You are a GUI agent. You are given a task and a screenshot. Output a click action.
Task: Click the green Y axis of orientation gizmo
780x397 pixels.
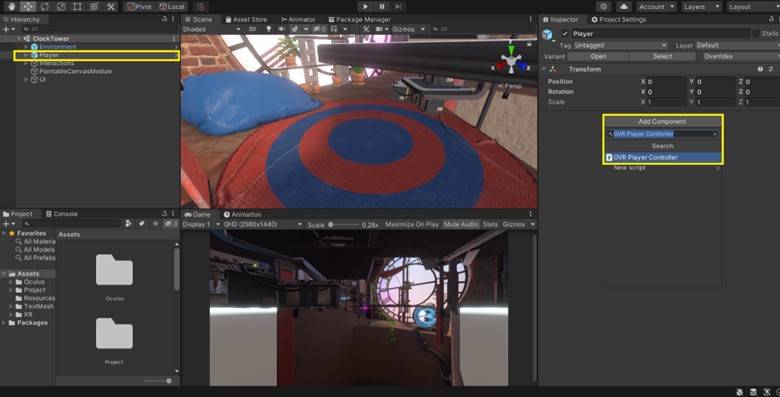pyautogui.click(x=511, y=50)
